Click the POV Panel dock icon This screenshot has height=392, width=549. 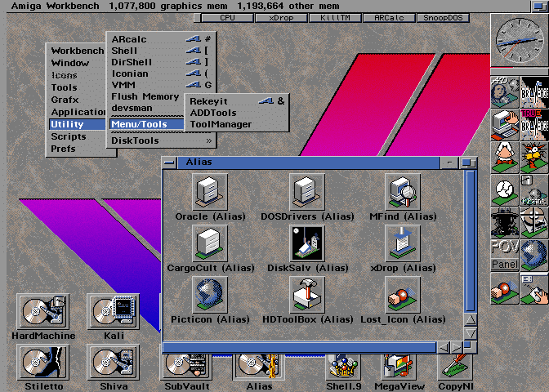(505, 256)
